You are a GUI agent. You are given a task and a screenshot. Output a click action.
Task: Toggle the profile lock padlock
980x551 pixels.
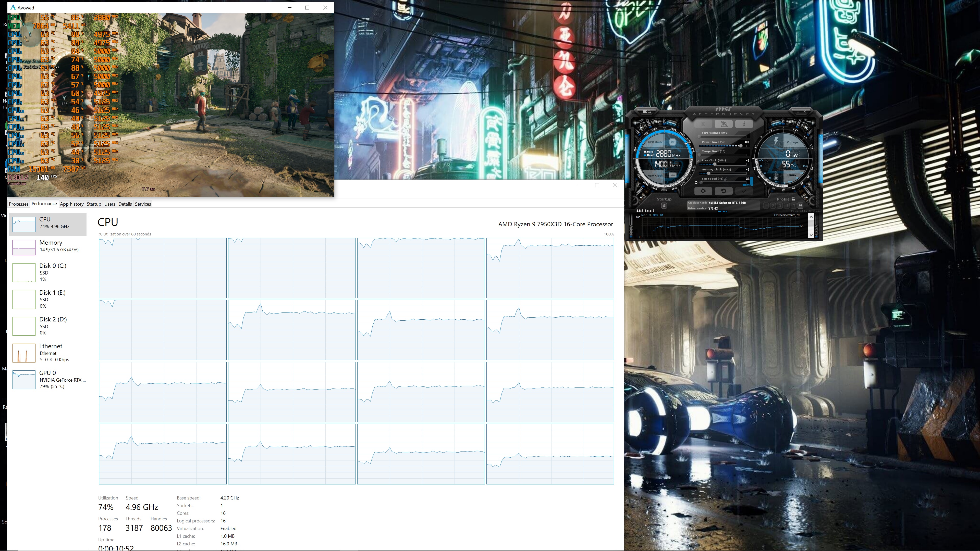(794, 199)
